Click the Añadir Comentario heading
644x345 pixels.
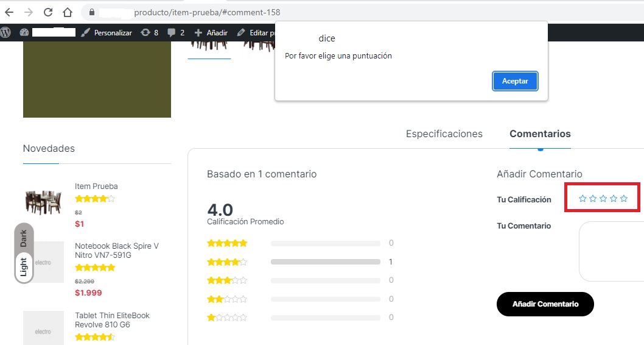pyautogui.click(x=539, y=174)
